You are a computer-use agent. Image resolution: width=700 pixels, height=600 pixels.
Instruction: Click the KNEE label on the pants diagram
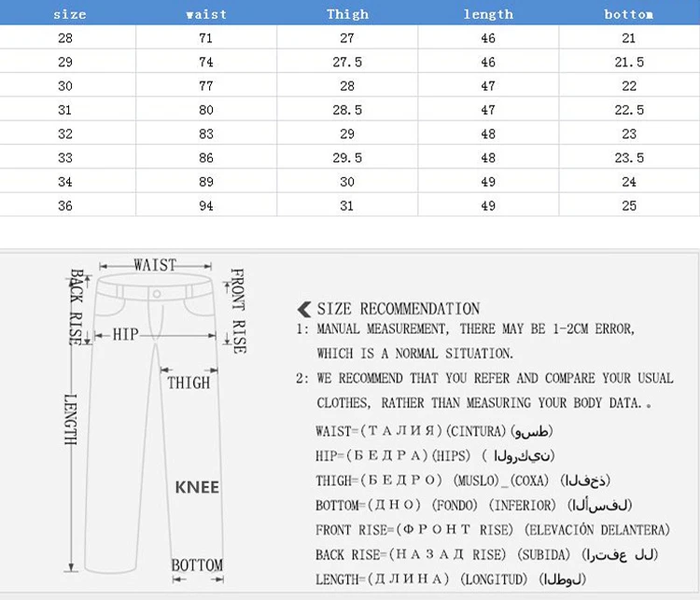(x=197, y=487)
